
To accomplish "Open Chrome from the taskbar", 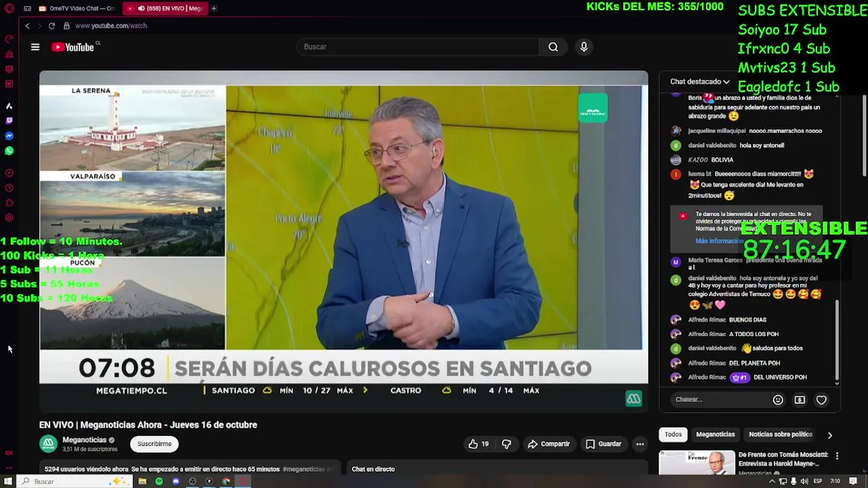I will pos(226,481).
